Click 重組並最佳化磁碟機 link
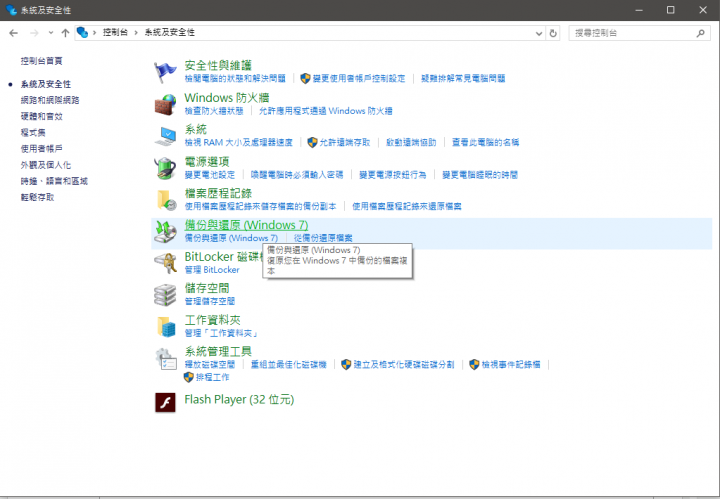This screenshot has height=499, width=720. coord(288,364)
